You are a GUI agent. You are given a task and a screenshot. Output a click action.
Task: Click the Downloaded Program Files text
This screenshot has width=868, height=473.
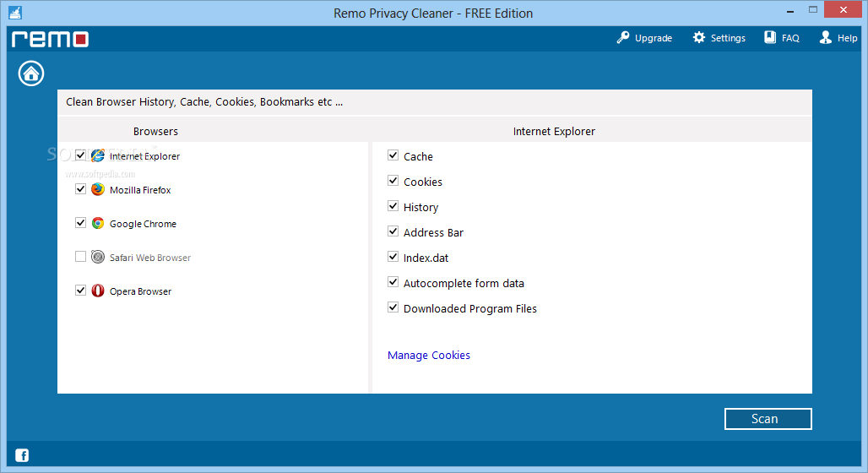[470, 309]
